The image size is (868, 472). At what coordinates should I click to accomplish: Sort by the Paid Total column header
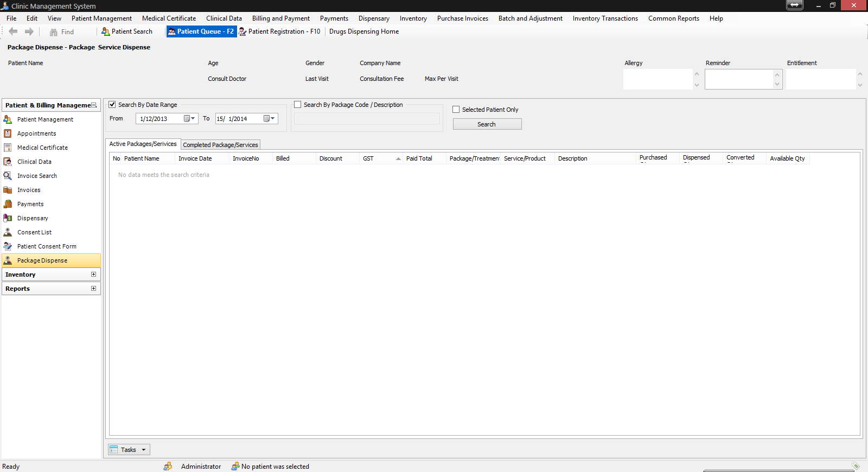425,158
